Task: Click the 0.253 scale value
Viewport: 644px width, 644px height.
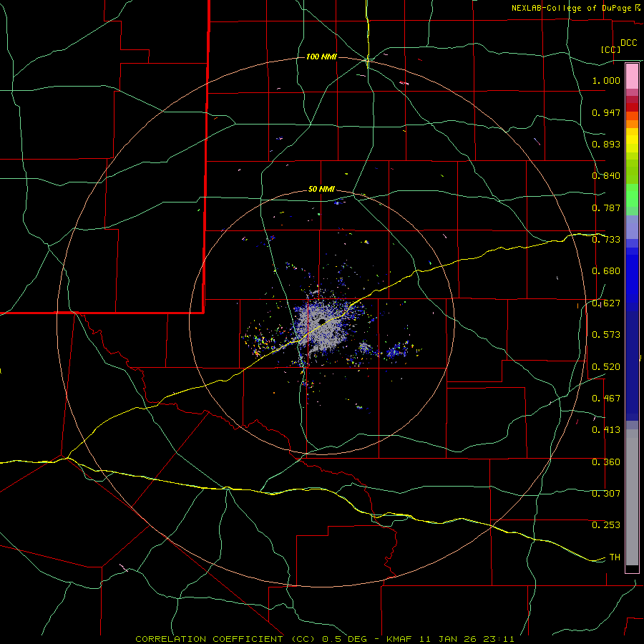Action: click(x=606, y=525)
